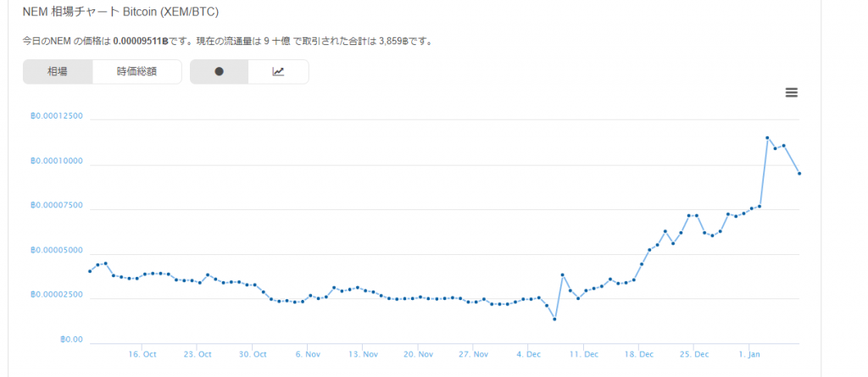Open the chart hamburger export menu
The height and width of the screenshot is (377, 868).
tap(791, 92)
